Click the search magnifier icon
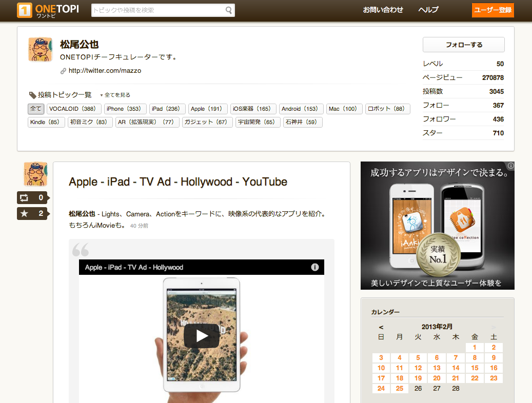The image size is (532, 403). [x=229, y=10]
